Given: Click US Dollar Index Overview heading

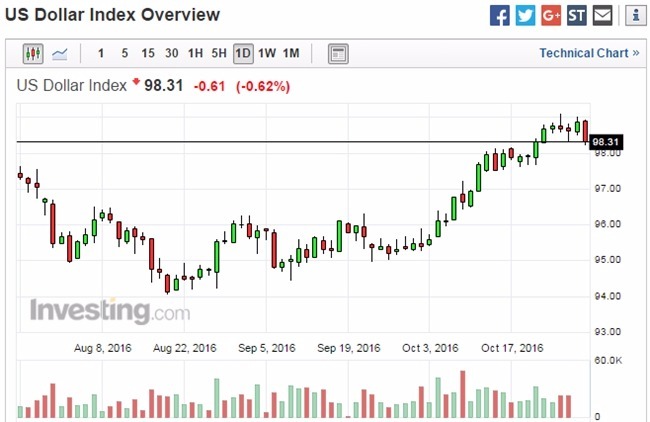Looking at the screenshot, I should coord(112,15).
